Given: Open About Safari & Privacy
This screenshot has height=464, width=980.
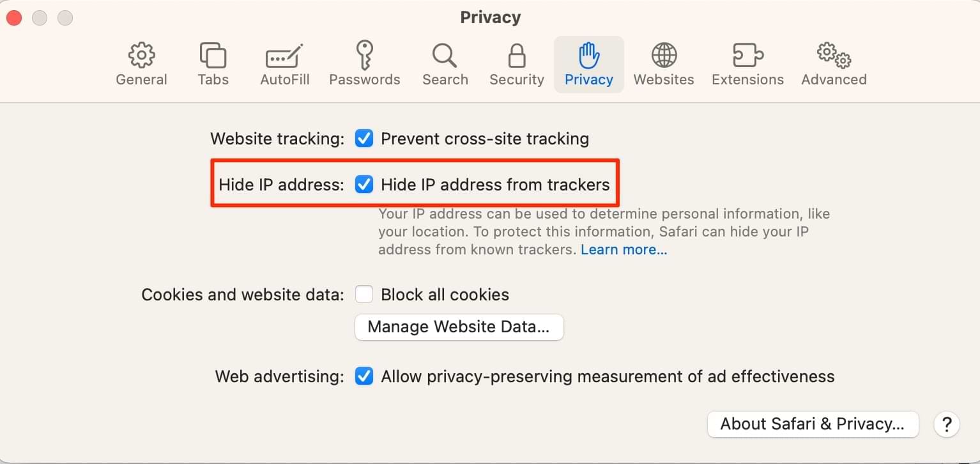Looking at the screenshot, I should [812, 424].
